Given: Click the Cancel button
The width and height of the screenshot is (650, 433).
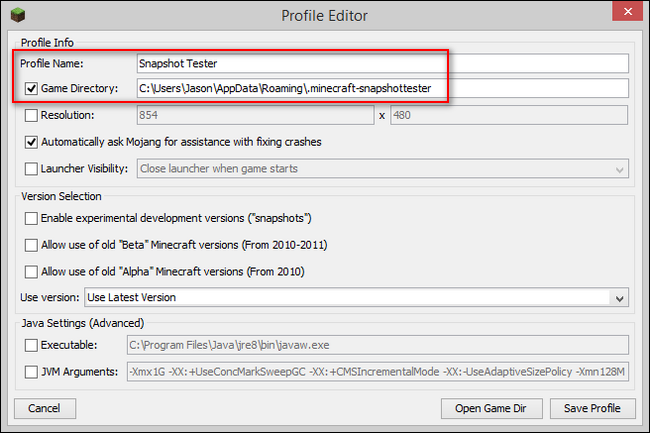Looking at the screenshot, I should pyautogui.click(x=45, y=408).
